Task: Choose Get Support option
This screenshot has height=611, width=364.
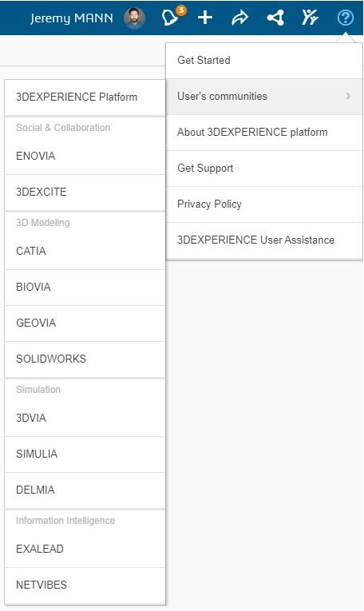Action: point(264,169)
